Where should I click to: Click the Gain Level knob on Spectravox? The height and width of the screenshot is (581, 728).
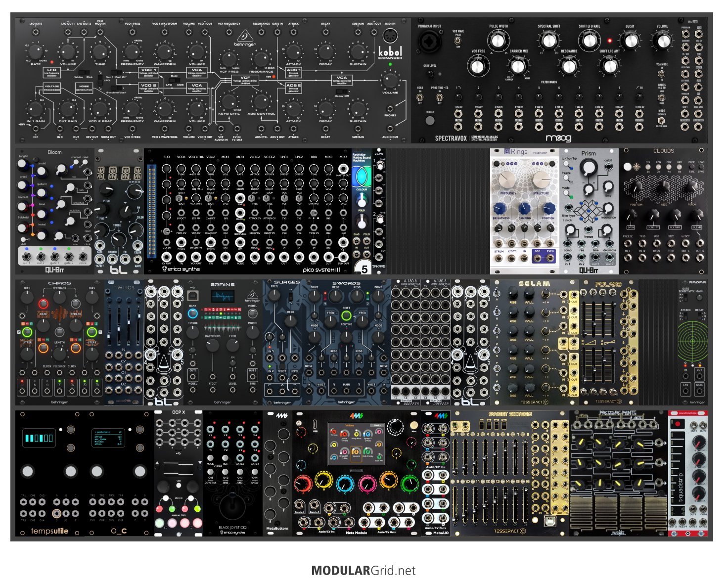pos(430,74)
